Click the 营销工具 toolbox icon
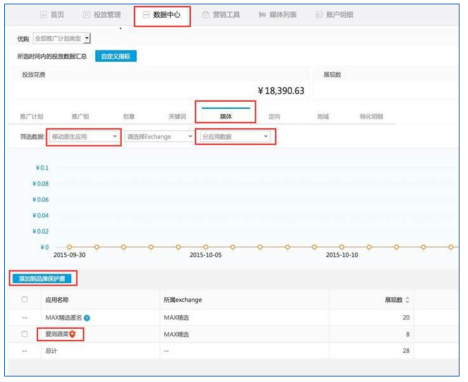 click(x=206, y=15)
